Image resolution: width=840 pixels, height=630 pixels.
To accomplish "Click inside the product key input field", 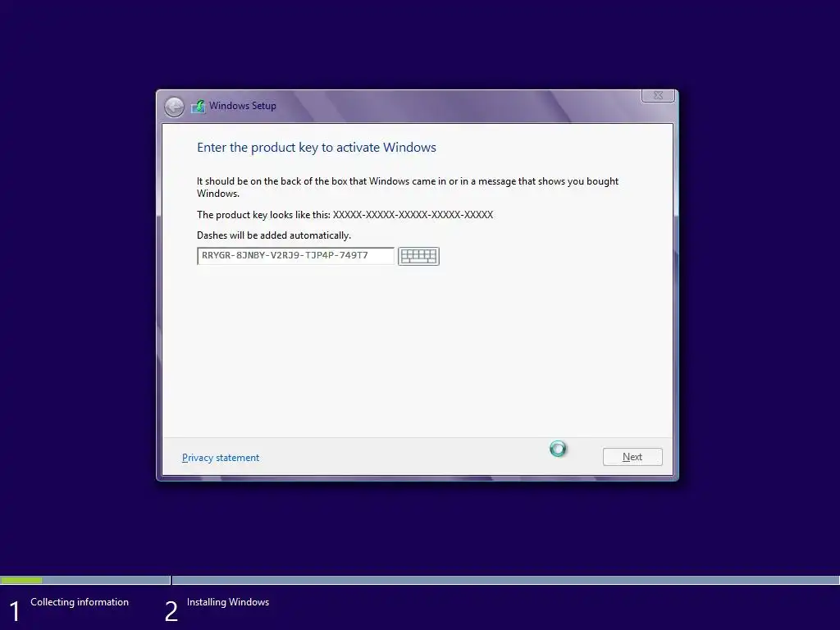I will point(295,256).
